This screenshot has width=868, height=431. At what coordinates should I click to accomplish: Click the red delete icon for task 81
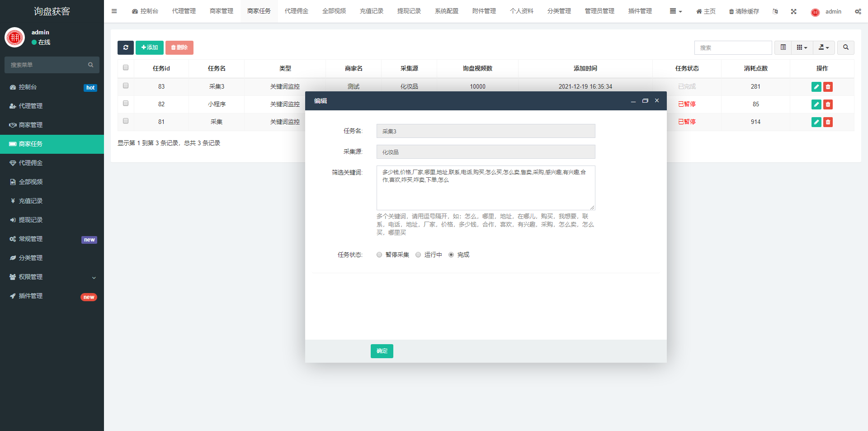828,122
